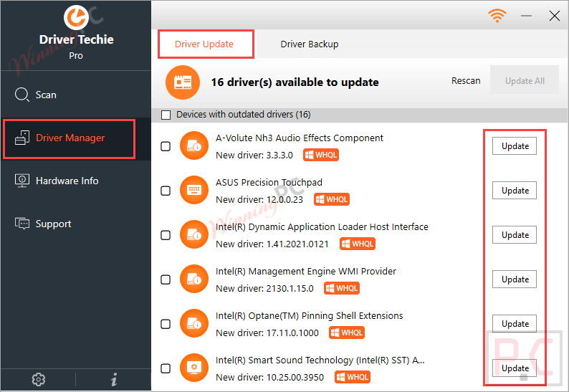The image size is (569, 392).
Task: Click WHQL badge for ASUS Touchpad driver
Action: click(332, 199)
